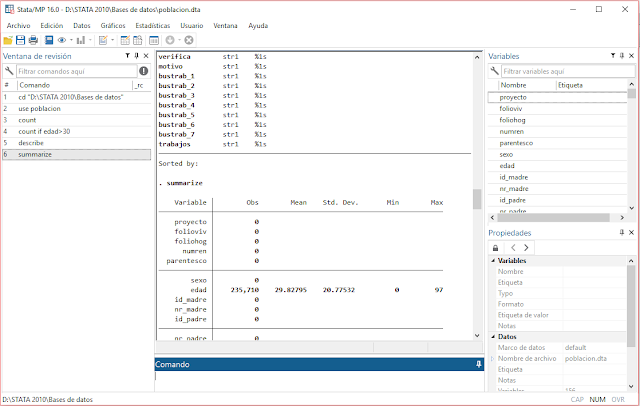The height and width of the screenshot is (406, 640).
Task: Toggle show-errors exclamation icon in review panel
Action: tap(144, 71)
